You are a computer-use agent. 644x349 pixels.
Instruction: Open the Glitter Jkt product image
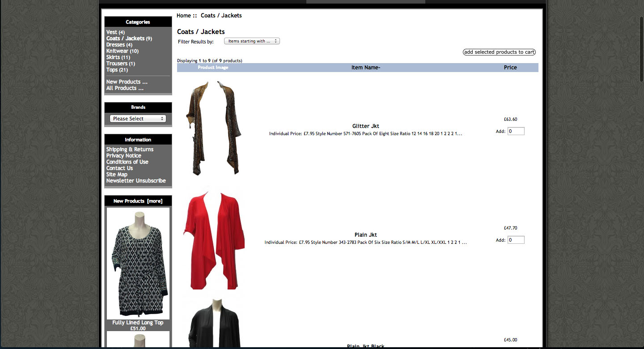click(214, 128)
